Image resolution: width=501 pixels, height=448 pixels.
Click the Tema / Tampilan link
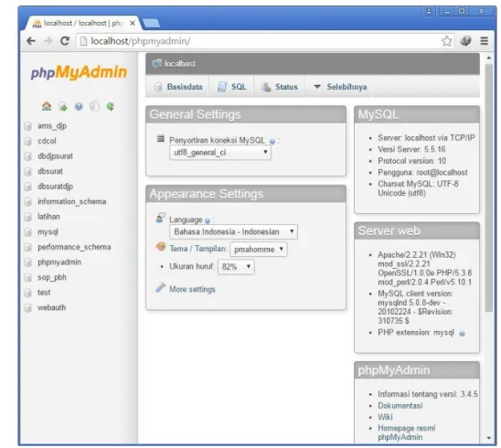[x=197, y=249]
